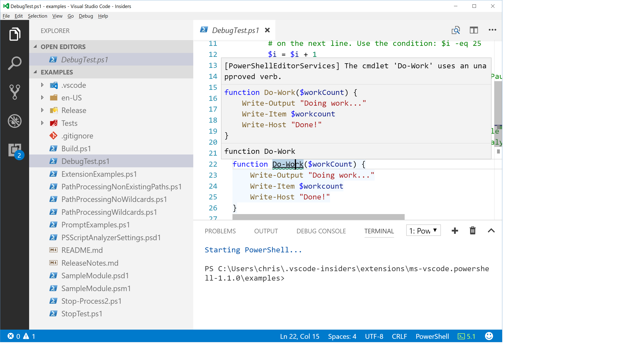Viewport: 644px width, 364px height.
Task: Open the Help menu
Action: pyautogui.click(x=103, y=16)
